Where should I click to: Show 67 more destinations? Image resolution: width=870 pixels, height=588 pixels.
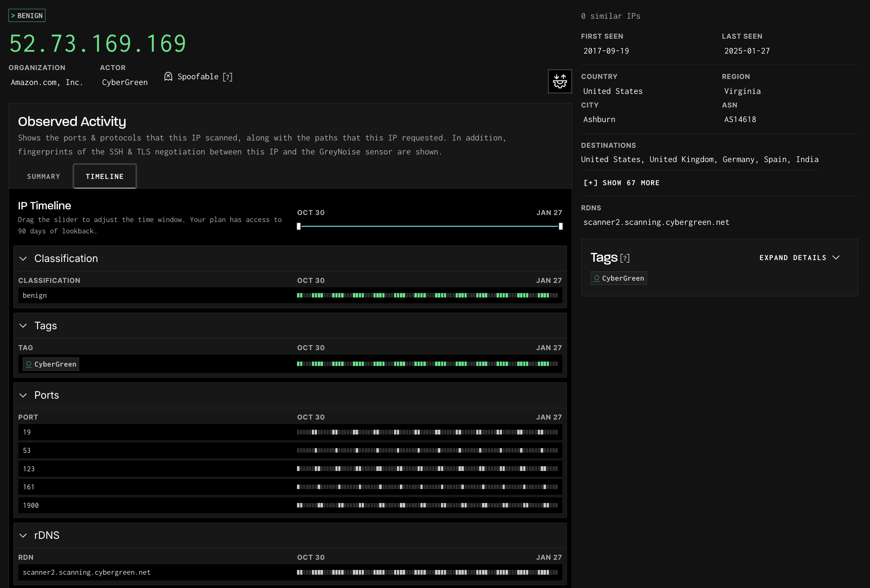(x=622, y=183)
